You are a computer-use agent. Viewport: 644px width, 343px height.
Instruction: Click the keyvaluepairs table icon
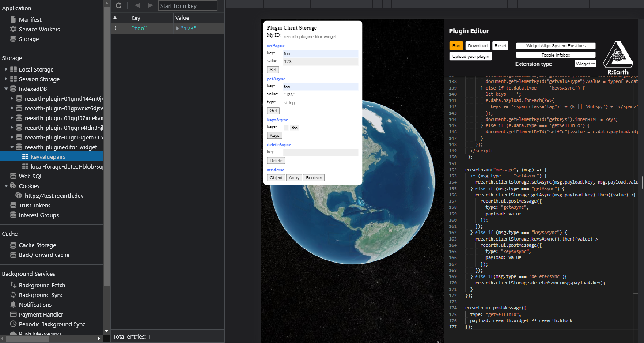25,157
